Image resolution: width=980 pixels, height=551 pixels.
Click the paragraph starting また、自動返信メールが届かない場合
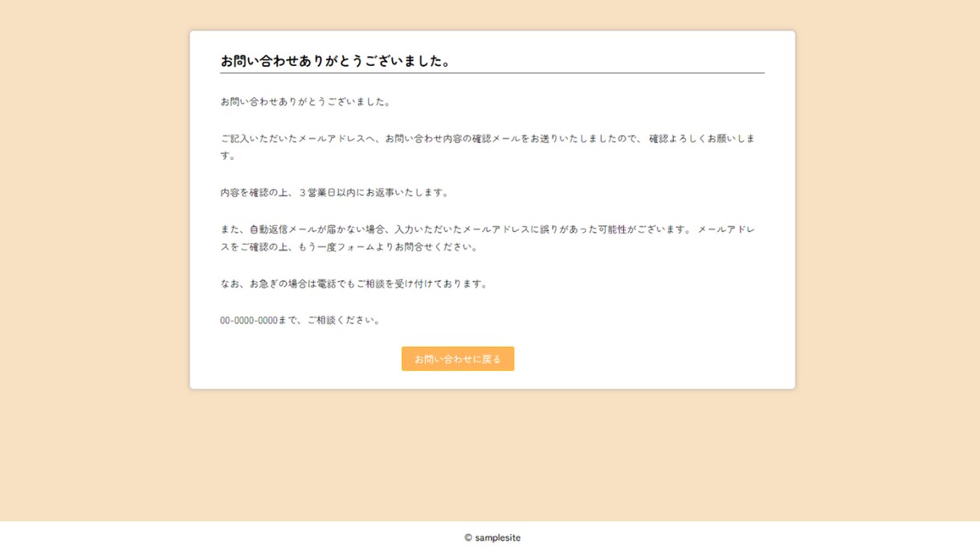pos(488,239)
